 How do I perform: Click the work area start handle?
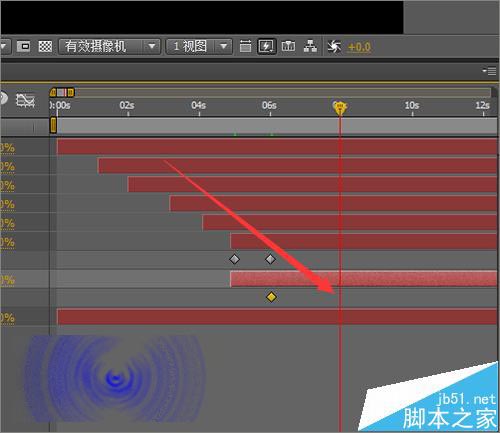(53, 126)
